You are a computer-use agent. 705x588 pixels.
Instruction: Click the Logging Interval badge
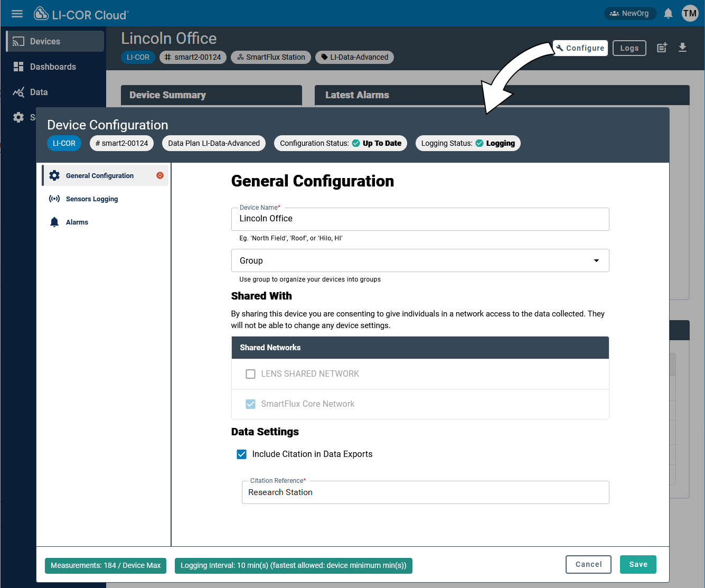tap(294, 565)
